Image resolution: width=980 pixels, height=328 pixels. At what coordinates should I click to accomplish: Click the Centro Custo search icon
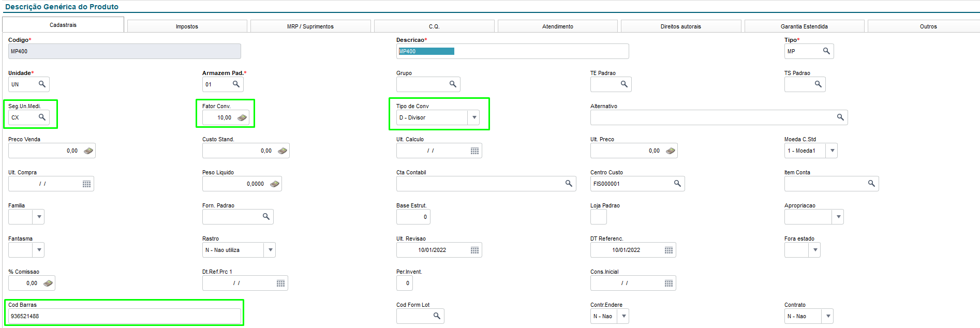click(x=677, y=184)
